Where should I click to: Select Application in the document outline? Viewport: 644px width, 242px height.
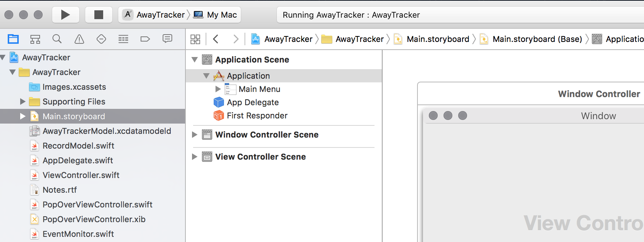coord(284,76)
